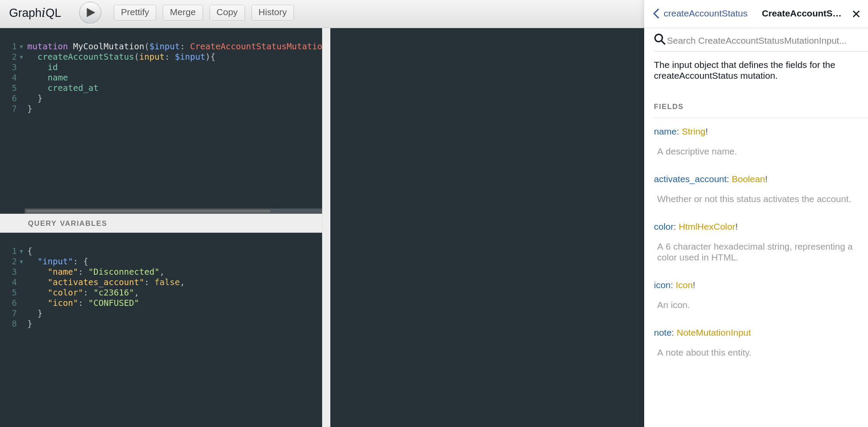Go back to createAccountStatus docs
Viewport: 868px width, 427px height.
click(700, 13)
